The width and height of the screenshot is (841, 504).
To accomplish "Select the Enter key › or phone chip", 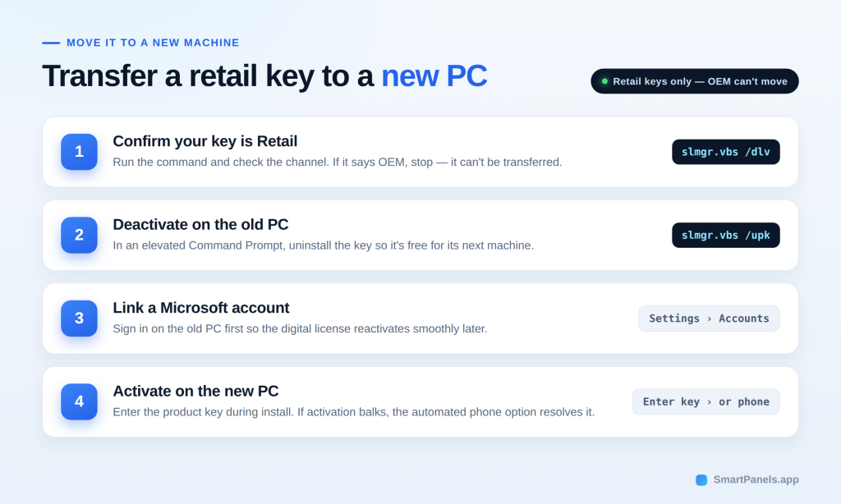I will click(x=705, y=401).
